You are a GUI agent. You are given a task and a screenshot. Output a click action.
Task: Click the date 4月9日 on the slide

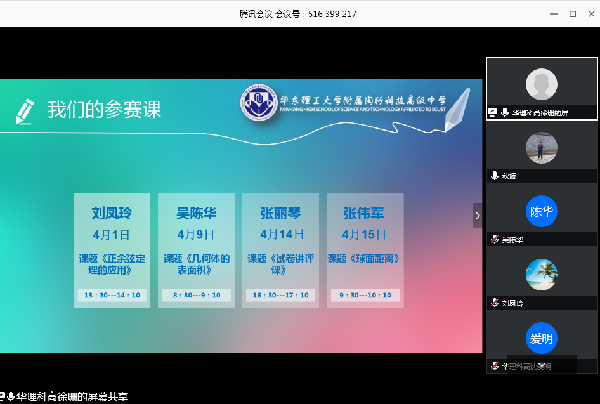[196, 234]
